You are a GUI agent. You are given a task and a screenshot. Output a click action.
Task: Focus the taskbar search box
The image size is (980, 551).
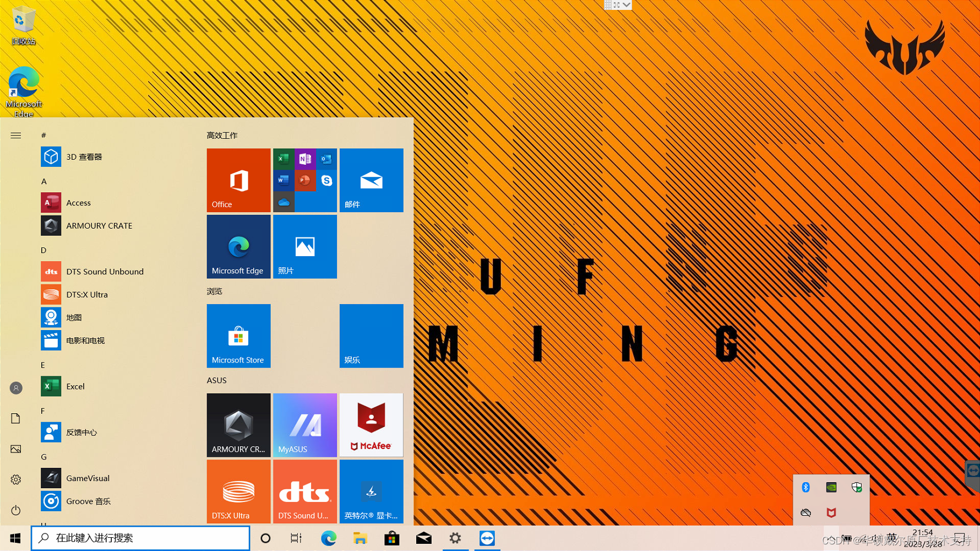(140, 538)
